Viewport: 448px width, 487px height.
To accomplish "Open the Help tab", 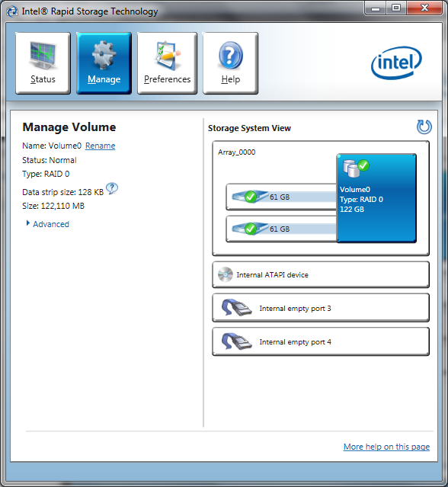I will pos(230,62).
